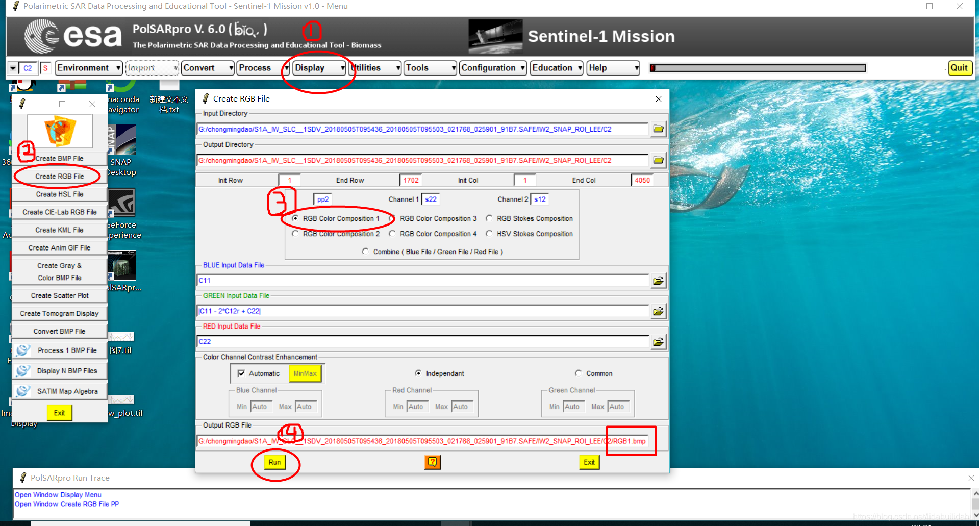Select RGB Color Composition 2

pyautogui.click(x=295, y=234)
